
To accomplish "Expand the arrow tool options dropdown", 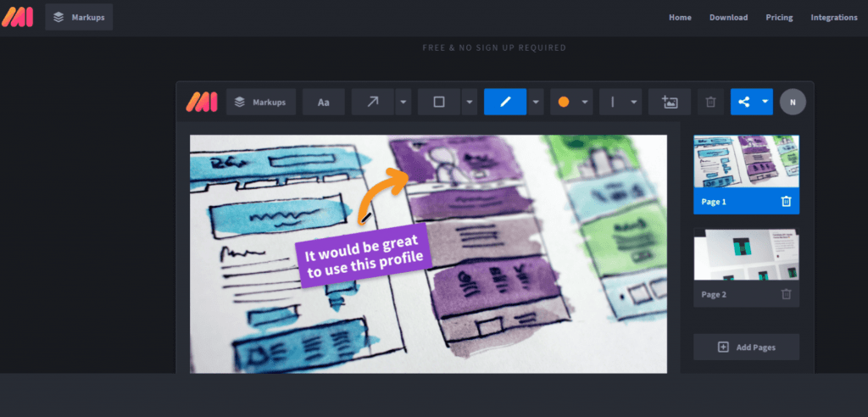I will (x=403, y=102).
